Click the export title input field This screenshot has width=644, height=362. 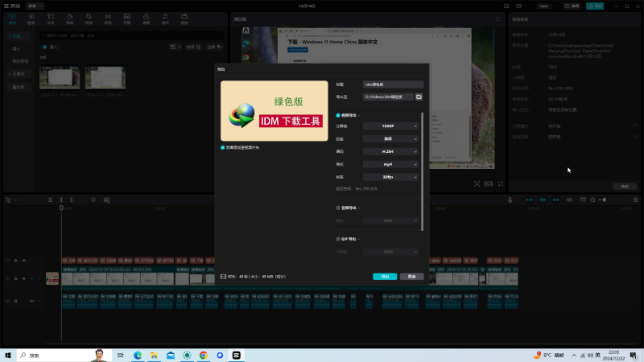click(393, 84)
